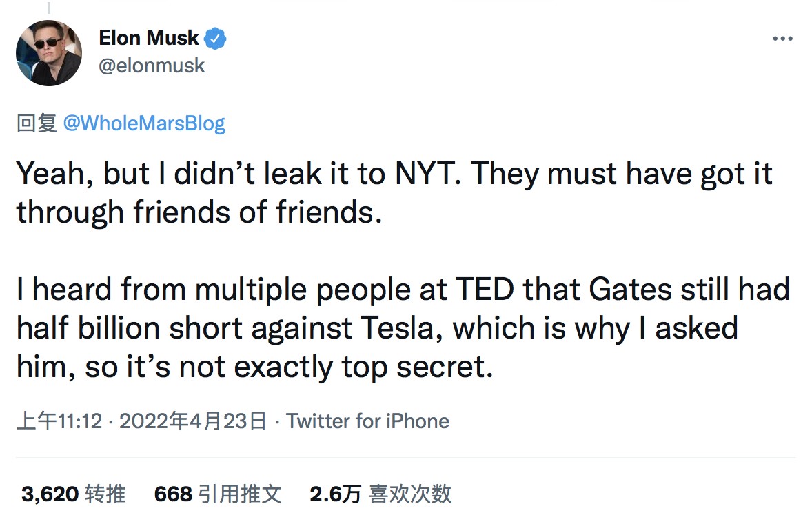The height and width of the screenshot is (524, 812).
Task: Click the blue verified badge
Action: click(216, 39)
